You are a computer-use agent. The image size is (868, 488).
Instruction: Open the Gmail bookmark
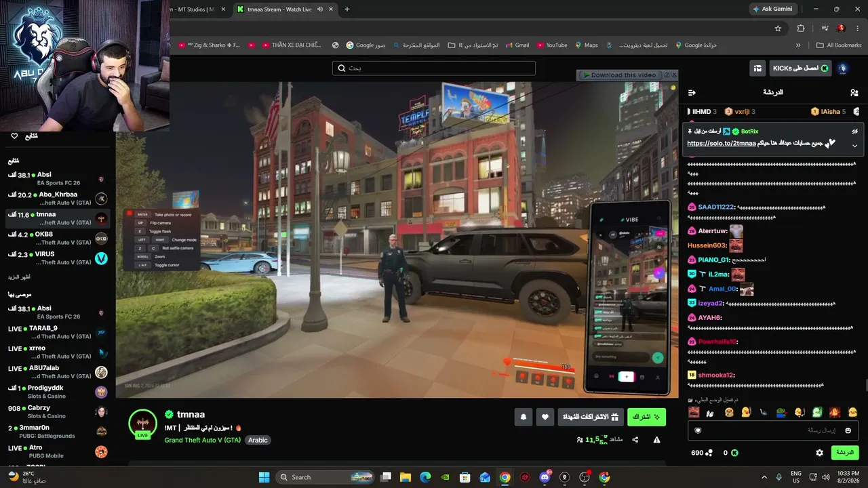click(517, 45)
